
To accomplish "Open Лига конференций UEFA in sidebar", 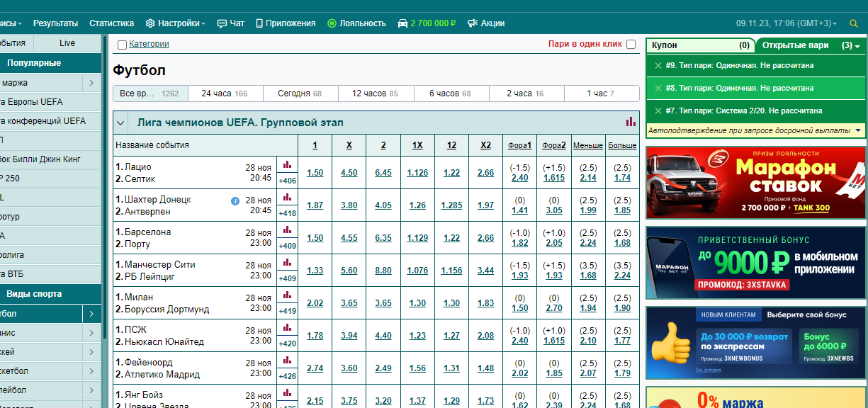I will click(49, 121).
